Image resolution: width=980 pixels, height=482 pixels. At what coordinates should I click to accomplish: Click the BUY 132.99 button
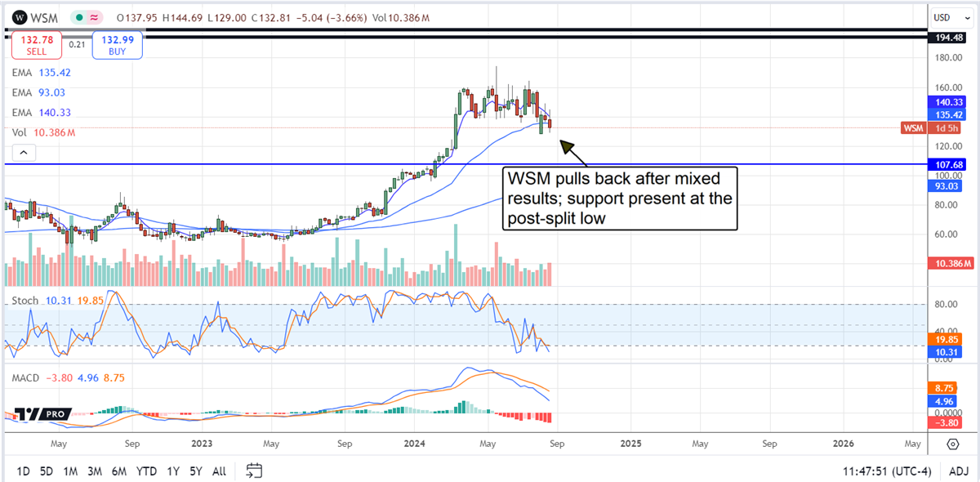(118, 43)
